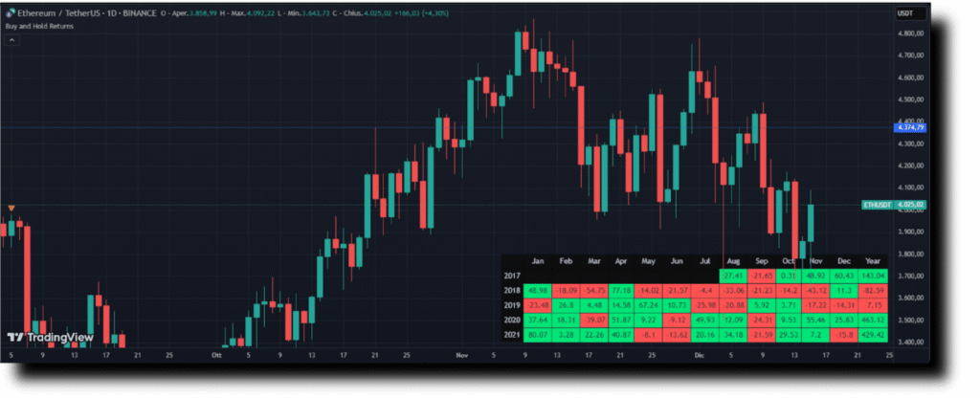Click the Nov label on the time axis
This screenshot has width=980, height=398.
pos(462,354)
